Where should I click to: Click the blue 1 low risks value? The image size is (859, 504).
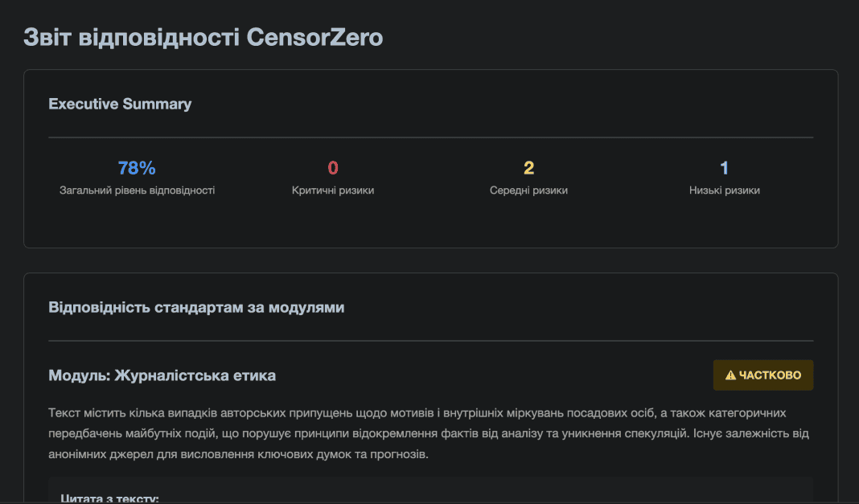tap(724, 167)
